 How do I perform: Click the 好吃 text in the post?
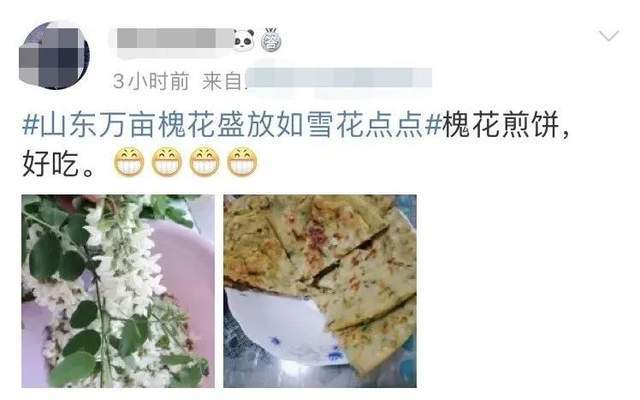pos(50,164)
